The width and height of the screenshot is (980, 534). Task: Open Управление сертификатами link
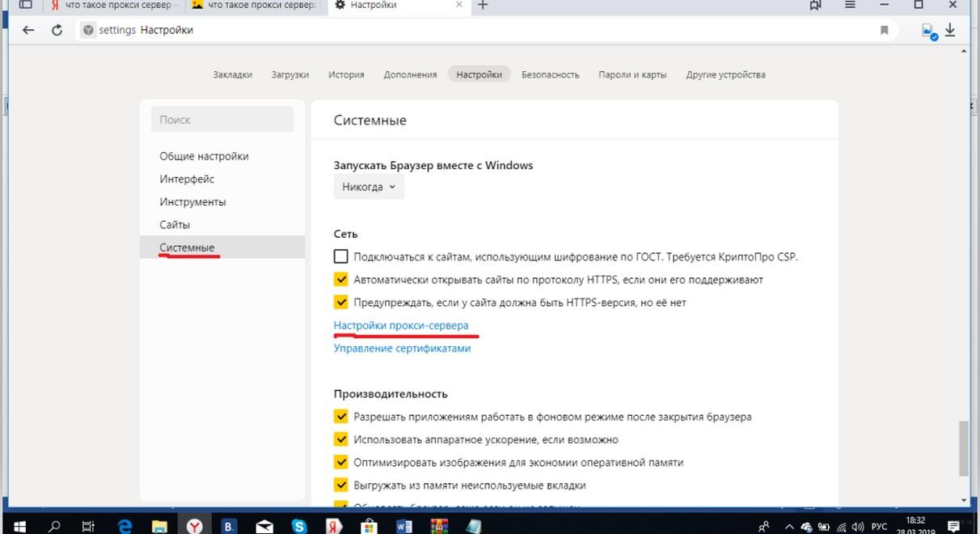coord(402,348)
